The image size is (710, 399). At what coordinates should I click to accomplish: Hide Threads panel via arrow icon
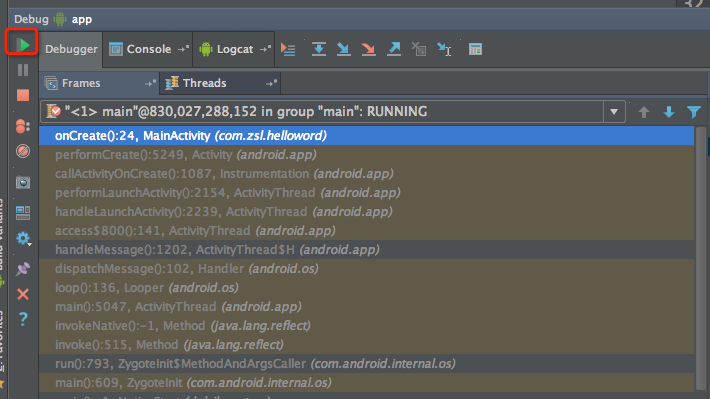tap(271, 83)
